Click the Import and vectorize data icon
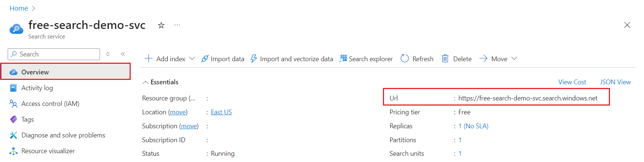The width and height of the screenshot is (644, 162). (254, 59)
